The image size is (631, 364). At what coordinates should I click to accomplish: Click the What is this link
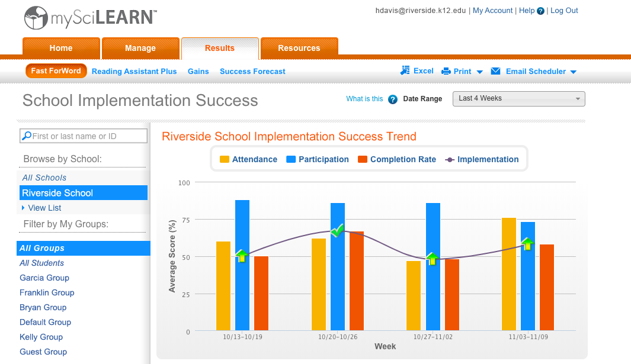coord(364,98)
